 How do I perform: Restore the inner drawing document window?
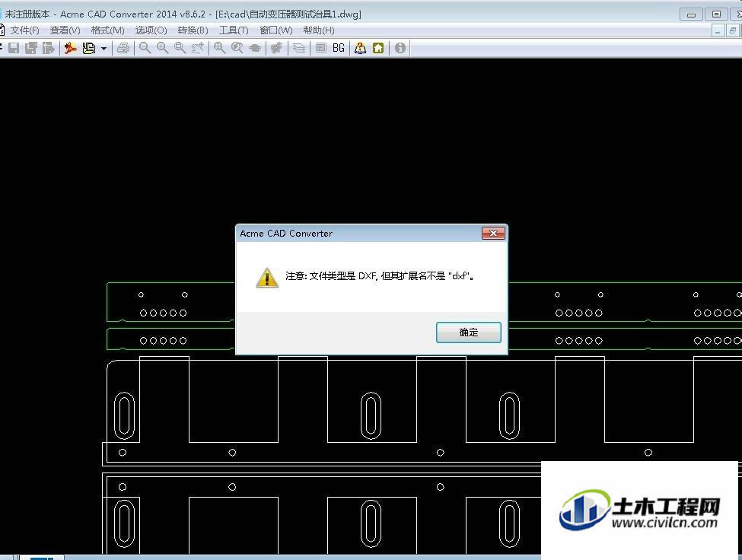coord(733,30)
